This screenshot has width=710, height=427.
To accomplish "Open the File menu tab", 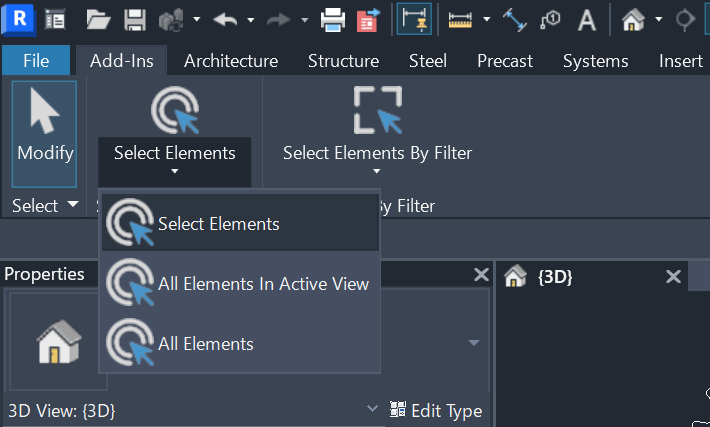I will click(x=36, y=61).
